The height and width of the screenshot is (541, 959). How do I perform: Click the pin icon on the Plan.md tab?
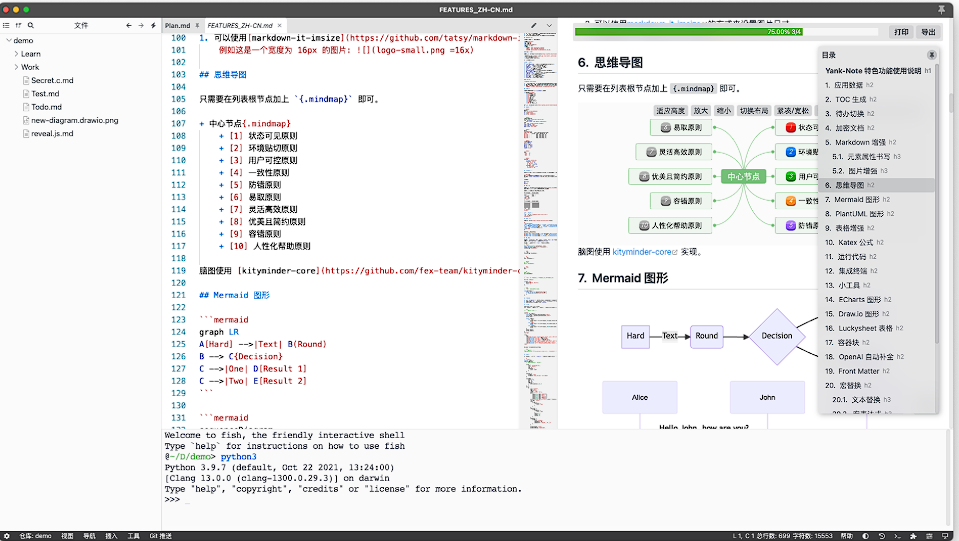click(197, 26)
